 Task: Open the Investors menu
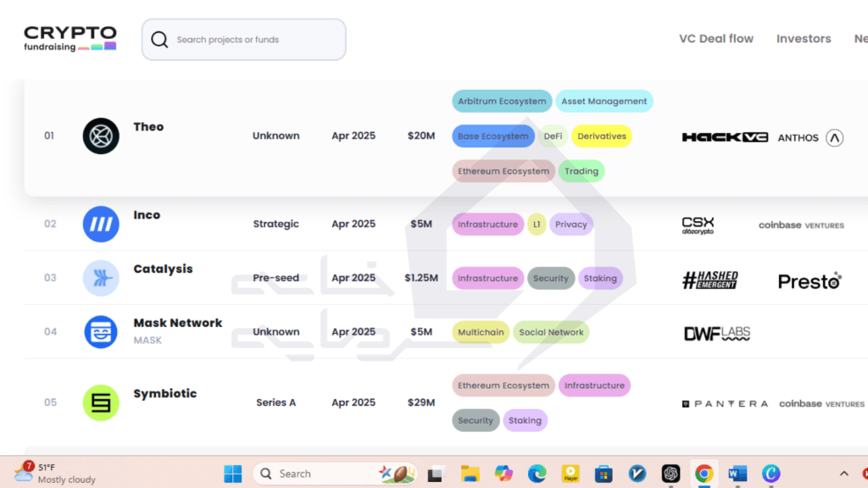pyautogui.click(x=804, y=39)
